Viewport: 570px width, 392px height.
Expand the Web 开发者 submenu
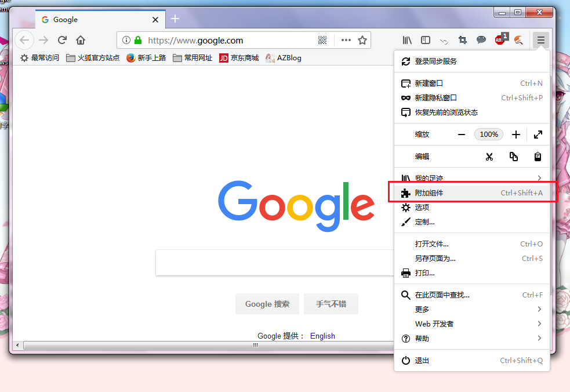click(472, 324)
